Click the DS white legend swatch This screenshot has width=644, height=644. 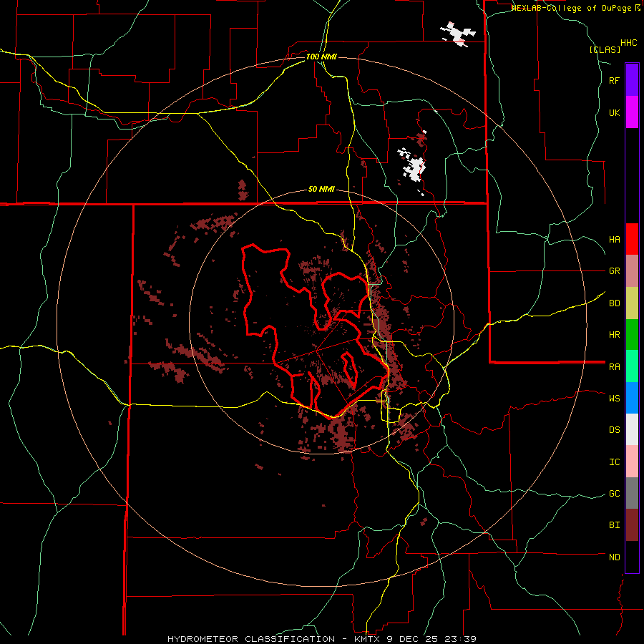coord(632,429)
